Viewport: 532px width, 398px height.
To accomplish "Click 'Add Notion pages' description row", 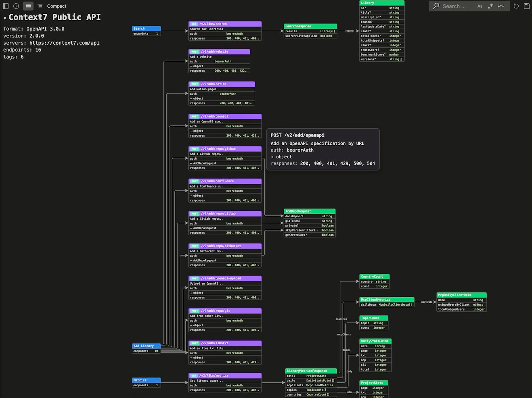I will (222, 89).
